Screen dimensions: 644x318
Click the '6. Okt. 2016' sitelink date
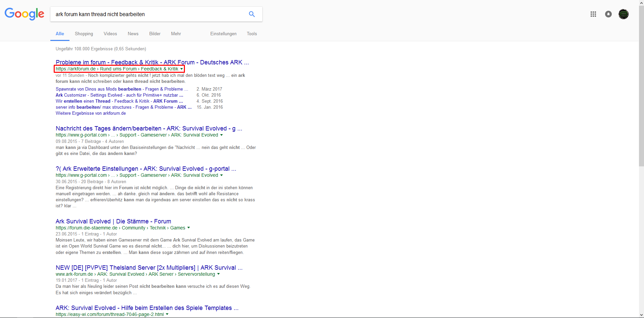point(209,95)
